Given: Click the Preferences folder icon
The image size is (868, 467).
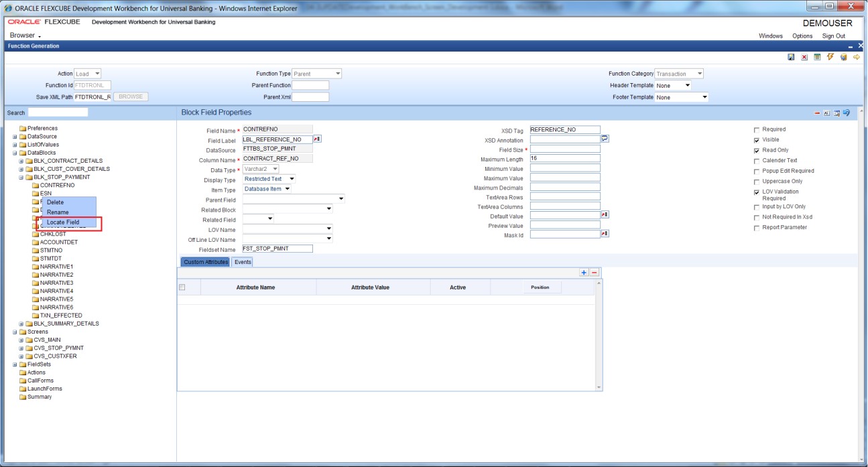Looking at the screenshot, I should (x=23, y=129).
